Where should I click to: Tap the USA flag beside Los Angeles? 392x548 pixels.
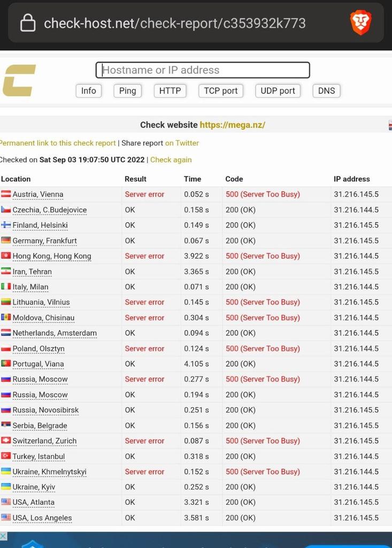(x=6, y=517)
